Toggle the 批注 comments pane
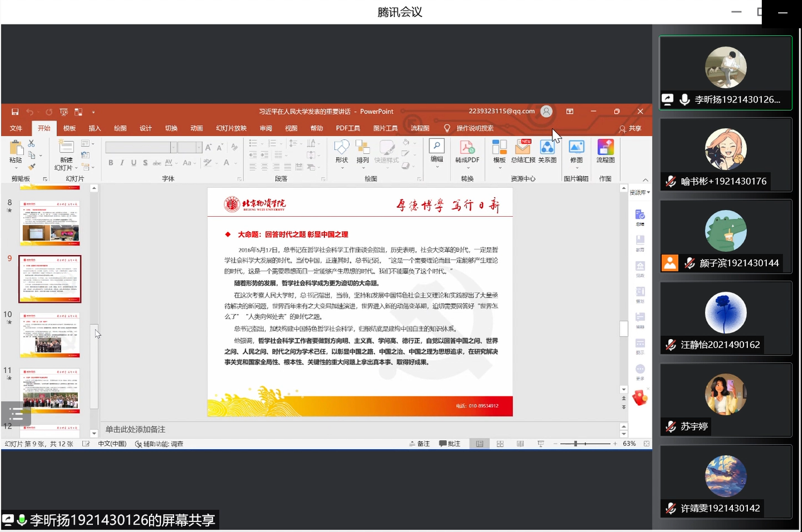The image size is (802, 532). [x=449, y=443]
